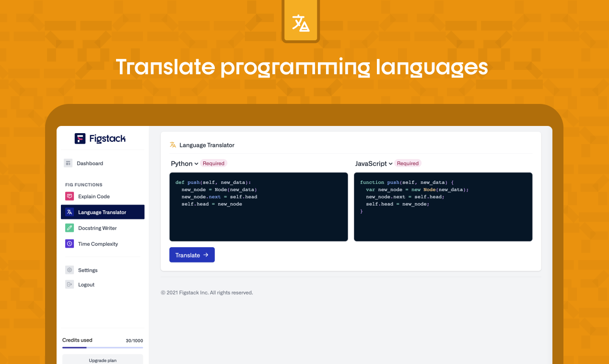Click the Translate button
The image size is (609, 364).
coord(192,254)
